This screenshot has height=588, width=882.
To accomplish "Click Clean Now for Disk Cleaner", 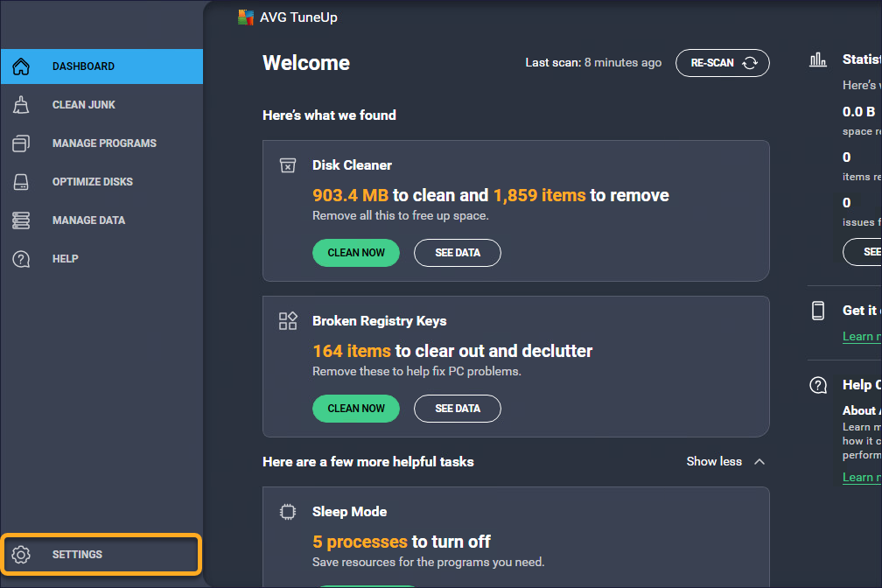I will 356,253.
